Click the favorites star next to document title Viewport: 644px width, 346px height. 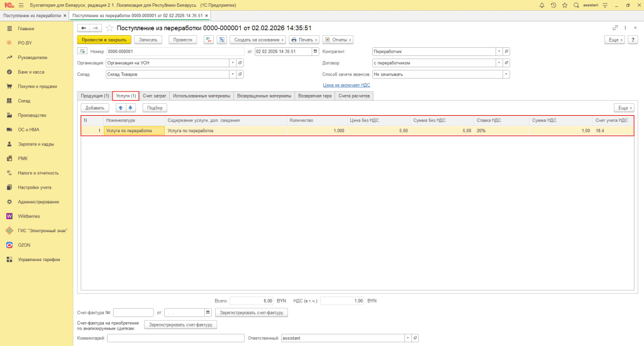pos(109,28)
